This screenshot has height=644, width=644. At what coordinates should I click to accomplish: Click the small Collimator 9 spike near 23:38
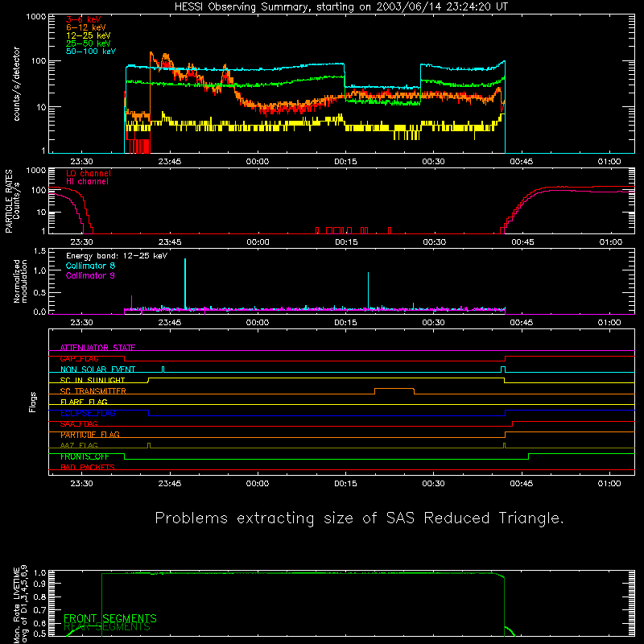pos(131,302)
